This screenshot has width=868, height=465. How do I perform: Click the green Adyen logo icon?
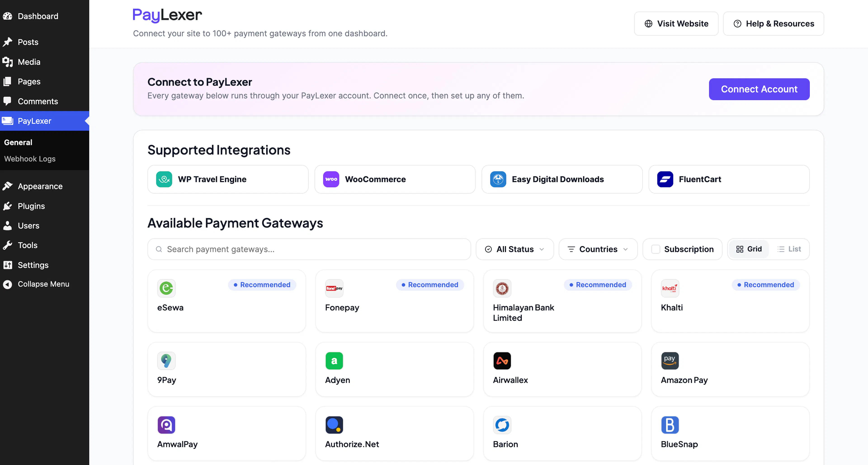334,361
